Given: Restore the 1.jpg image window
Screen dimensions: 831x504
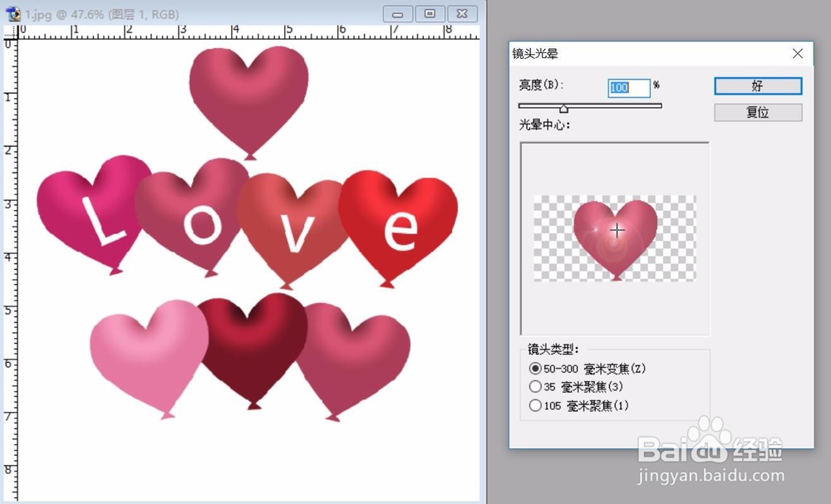Looking at the screenshot, I should pos(430,12).
